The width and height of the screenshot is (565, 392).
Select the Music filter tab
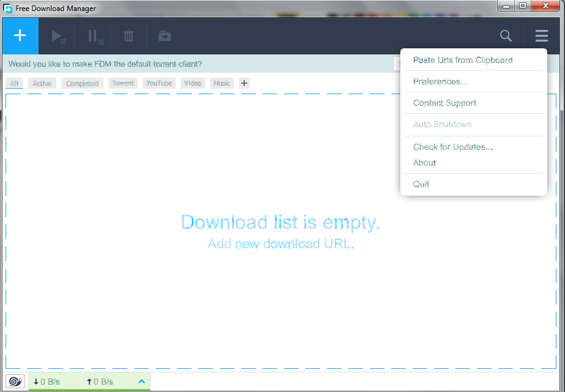tap(222, 83)
